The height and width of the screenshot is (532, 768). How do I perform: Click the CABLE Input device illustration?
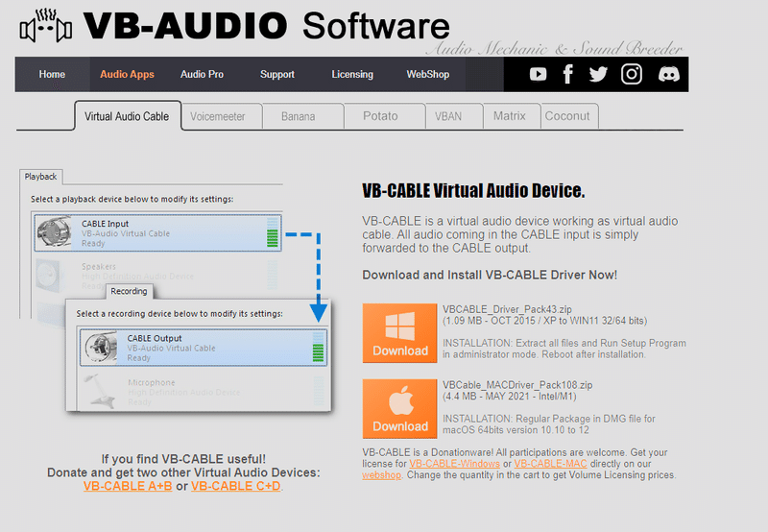tap(157, 233)
